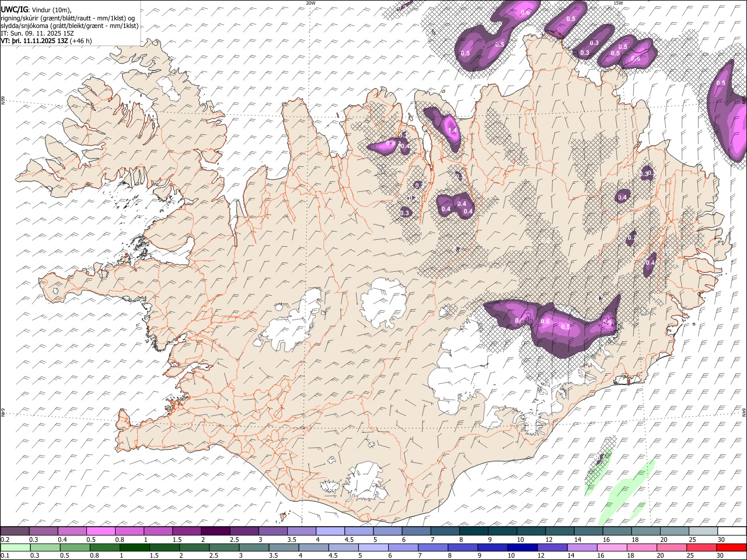Image resolution: width=747 pixels, height=560 pixels.
Task: Select the bright pink swatch right of top-row 0.5
Action: [100, 531]
